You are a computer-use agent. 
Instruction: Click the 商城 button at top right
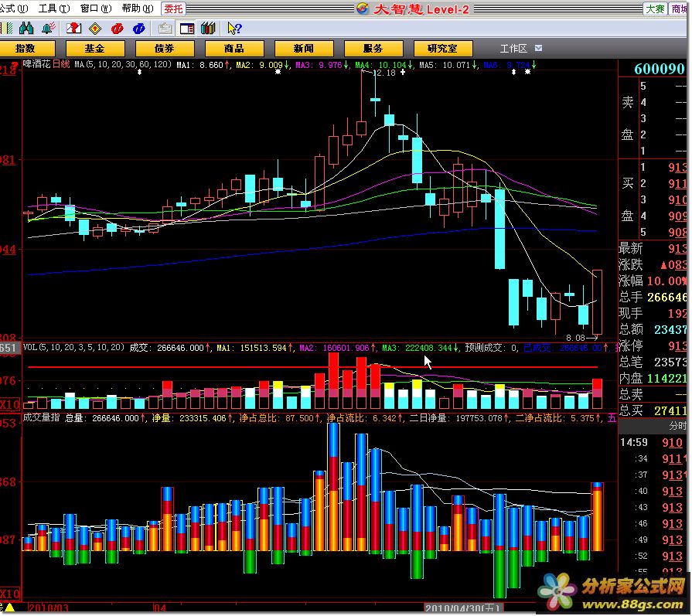(x=679, y=9)
